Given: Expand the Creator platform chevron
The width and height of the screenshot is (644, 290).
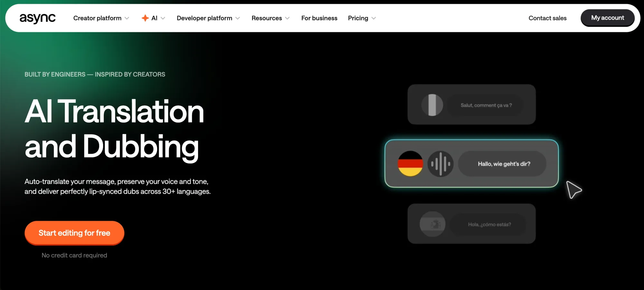Looking at the screenshot, I should [x=127, y=18].
